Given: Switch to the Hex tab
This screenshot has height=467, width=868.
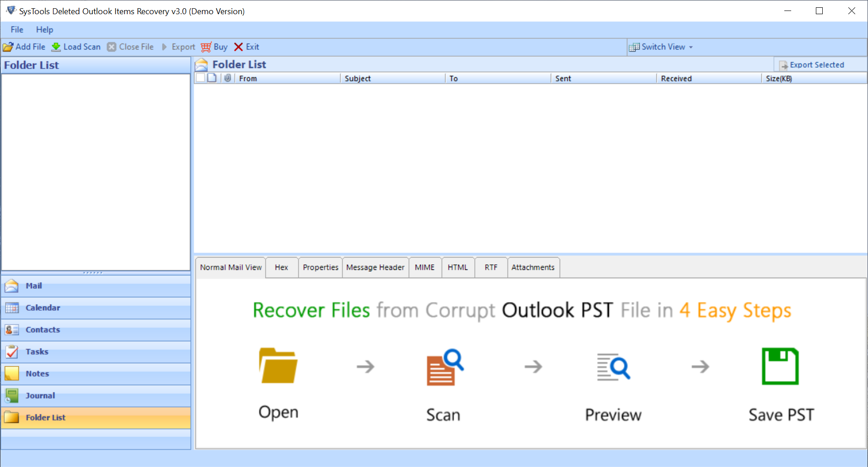Looking at the screenshot, I should click(281, 268).
